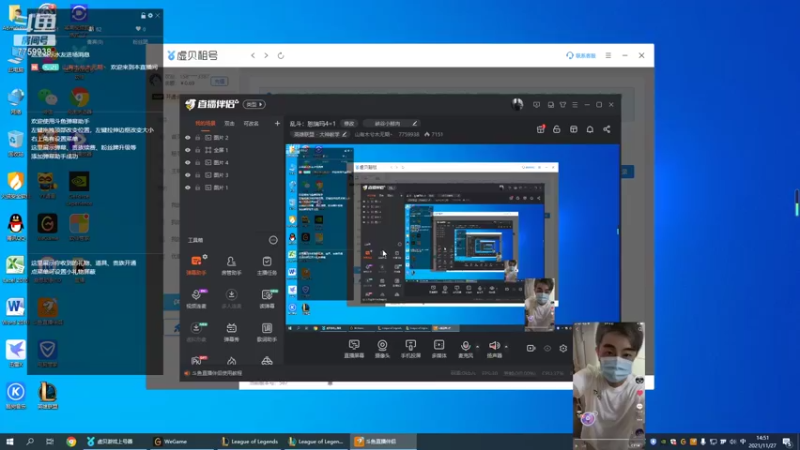Viewport: 800px width, 450px height.
Task: Unlock the danmaku overlay panel lock icon
Action: (143, 16)
